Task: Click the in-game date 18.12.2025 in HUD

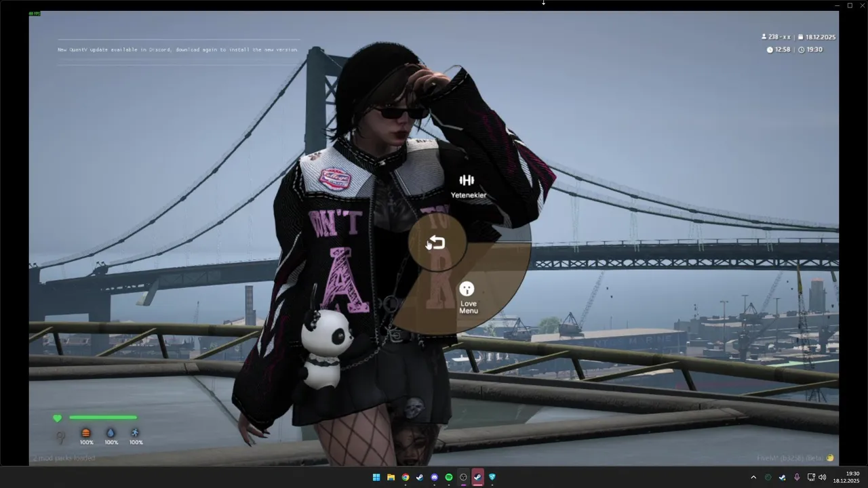Action: tap(821, 37)
